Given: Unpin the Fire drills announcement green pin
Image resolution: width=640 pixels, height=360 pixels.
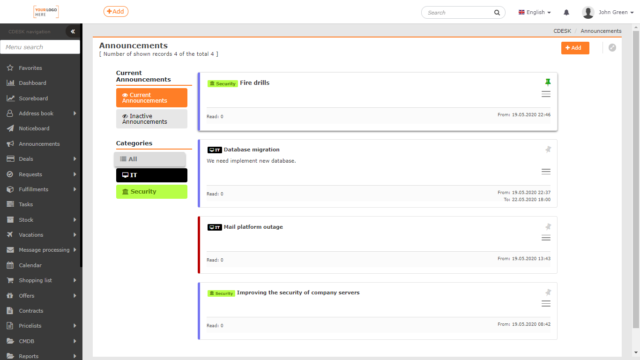Looking at the screenshot, I should tap(548, 82).
